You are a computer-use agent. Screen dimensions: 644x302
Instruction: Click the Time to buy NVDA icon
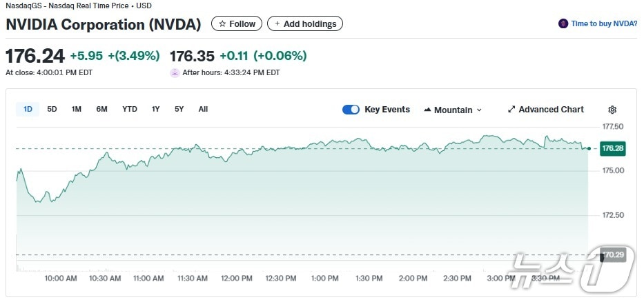pos(564,23)
